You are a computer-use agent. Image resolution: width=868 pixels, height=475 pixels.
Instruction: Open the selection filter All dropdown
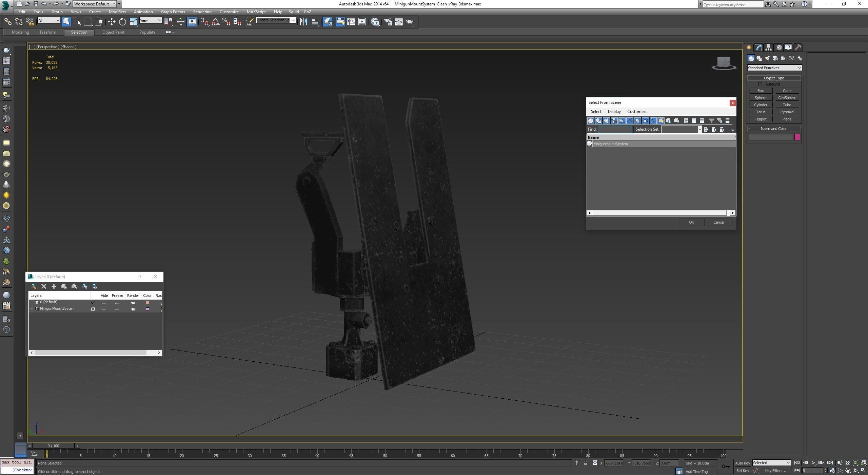click(x=49, y=20)
